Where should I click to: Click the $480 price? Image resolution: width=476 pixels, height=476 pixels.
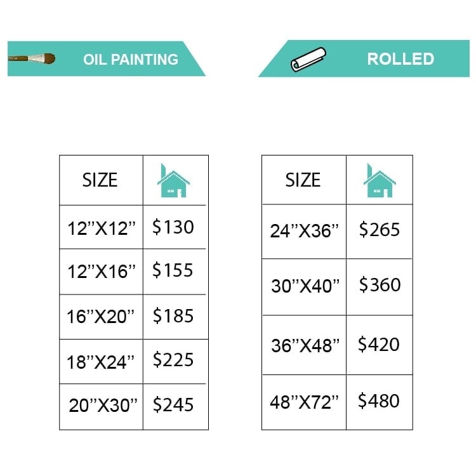[x=379, y=401]
